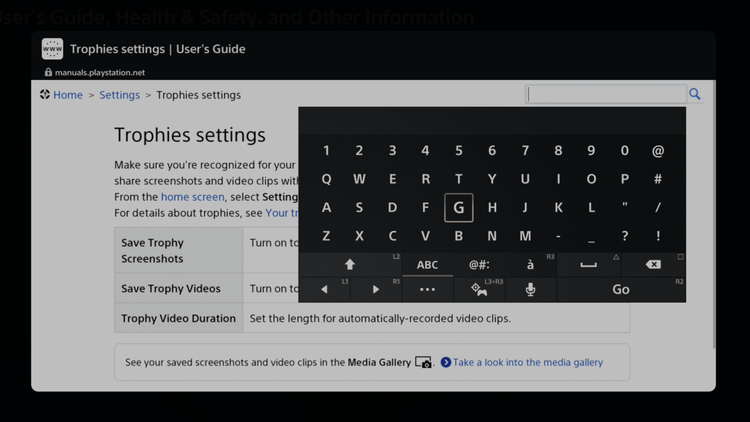The height and width of the screenshot is (422, 750).
Task: Move cursor left with the left arrow key
Action: (x=324, y=289)
